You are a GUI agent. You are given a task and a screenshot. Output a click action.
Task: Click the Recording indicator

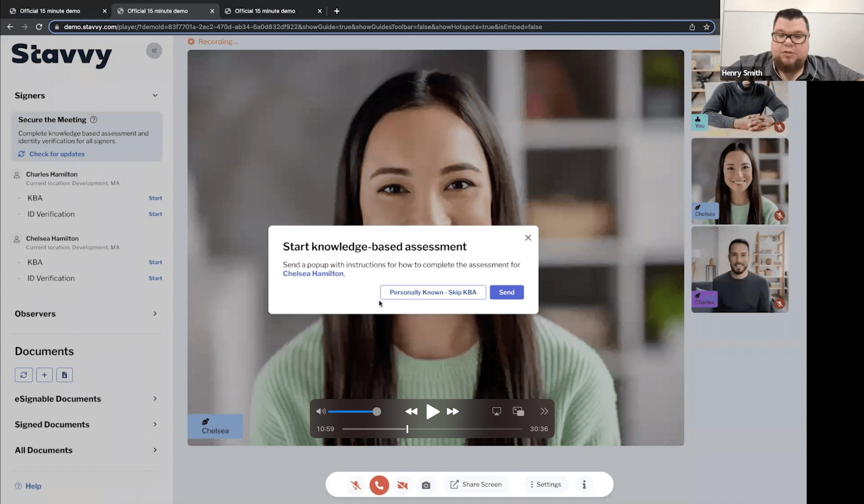click(213, 42)
